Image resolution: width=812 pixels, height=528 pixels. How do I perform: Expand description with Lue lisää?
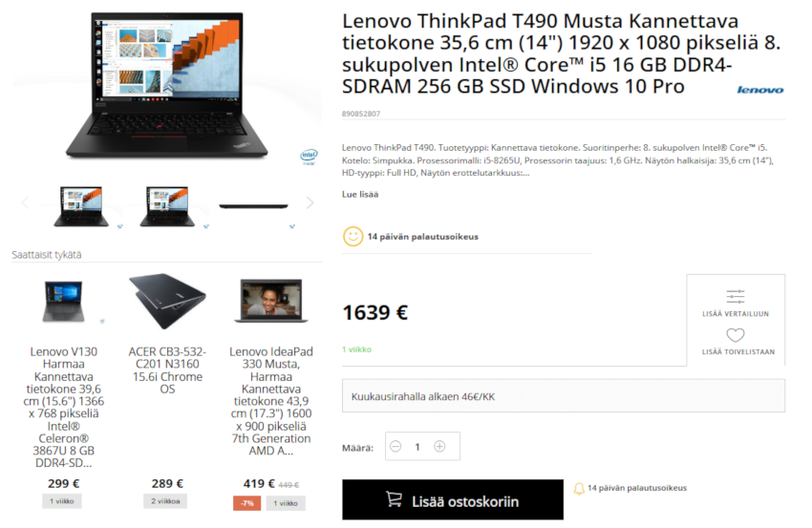tap(360, 194)
